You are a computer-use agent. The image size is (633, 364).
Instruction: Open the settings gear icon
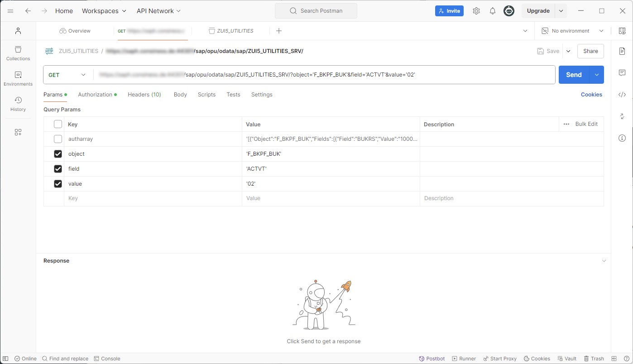476,11
